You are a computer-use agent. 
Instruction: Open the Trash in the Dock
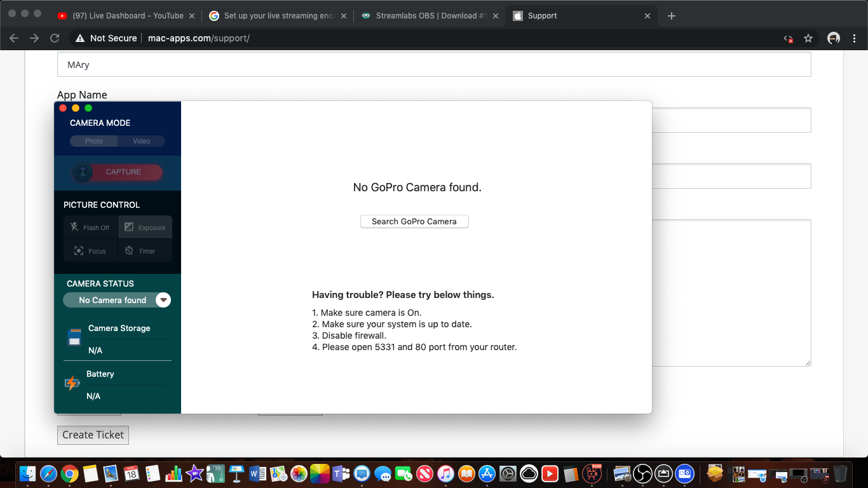(x=840, y=473)
